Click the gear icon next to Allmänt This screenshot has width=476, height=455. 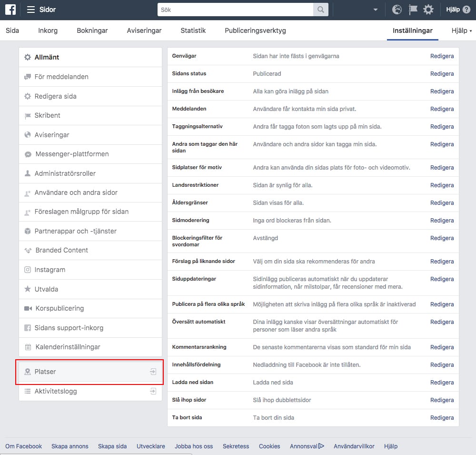coord(27,57)
